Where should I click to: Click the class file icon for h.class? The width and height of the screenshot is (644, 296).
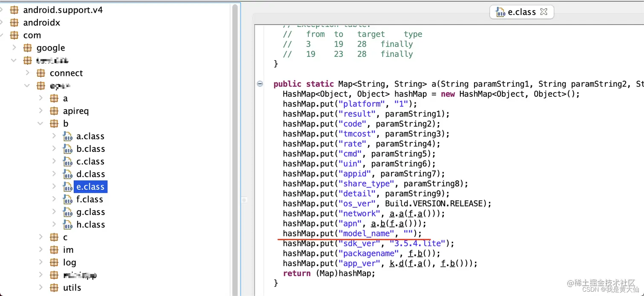point(68,224)
